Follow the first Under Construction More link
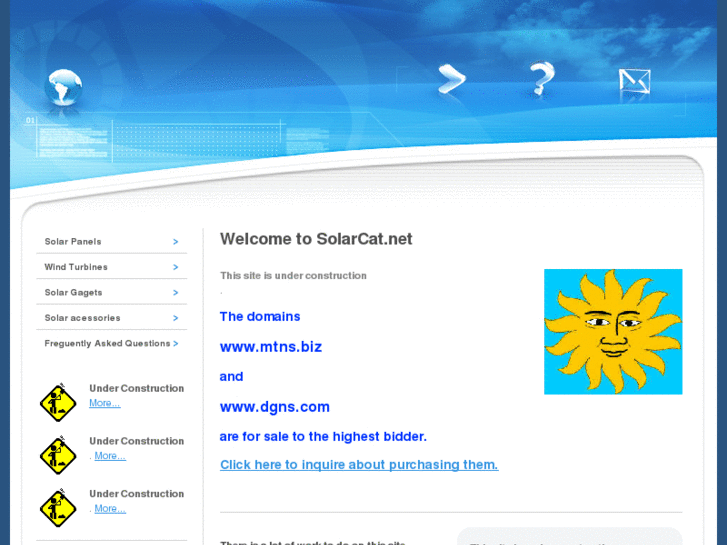 pyautogui.click(x=105, y=403)
